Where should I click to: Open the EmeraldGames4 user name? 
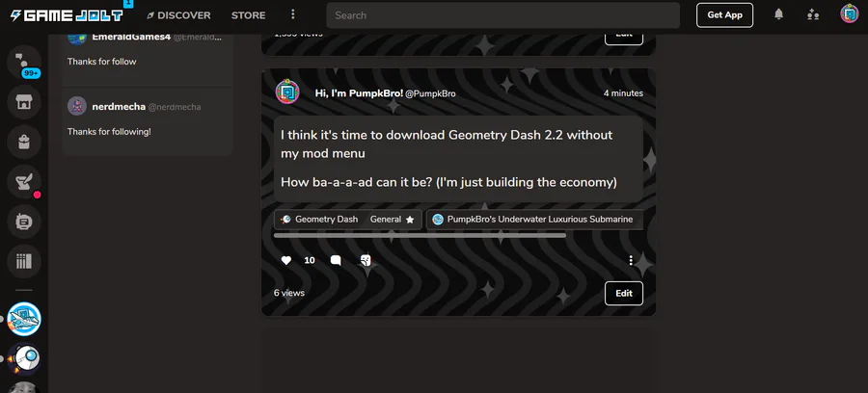(x=131, y=38)
